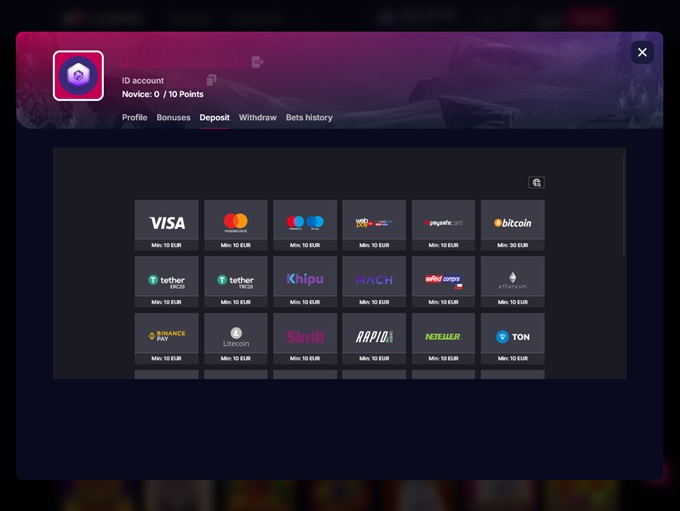
Task: Select paysafecard payment tile
Action: (443, 223)
